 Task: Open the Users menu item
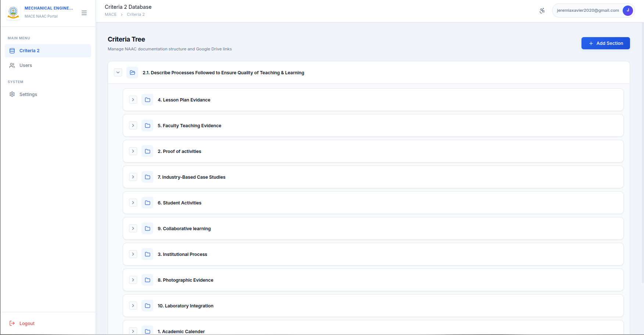(x=48, y=65)
